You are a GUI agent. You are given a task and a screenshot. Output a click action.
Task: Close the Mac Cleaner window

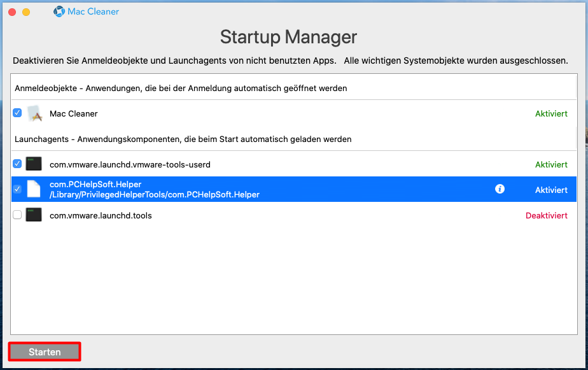[x=12, y=12]
